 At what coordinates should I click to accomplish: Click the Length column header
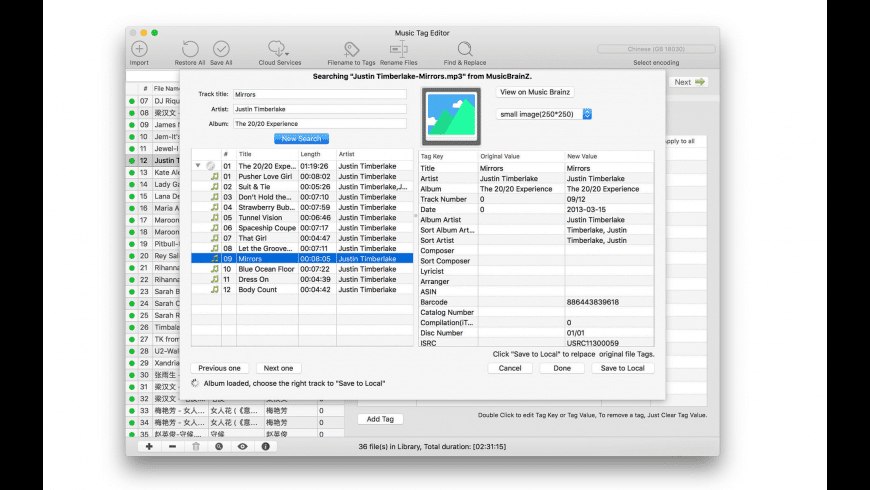pos(317,154)
